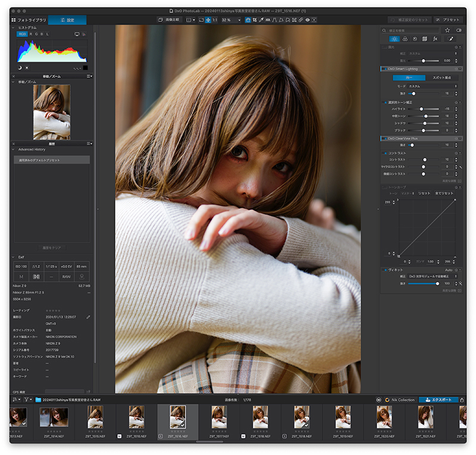
Task: Open the Detail corrections tab icon
Action: [x=415, y=39]
